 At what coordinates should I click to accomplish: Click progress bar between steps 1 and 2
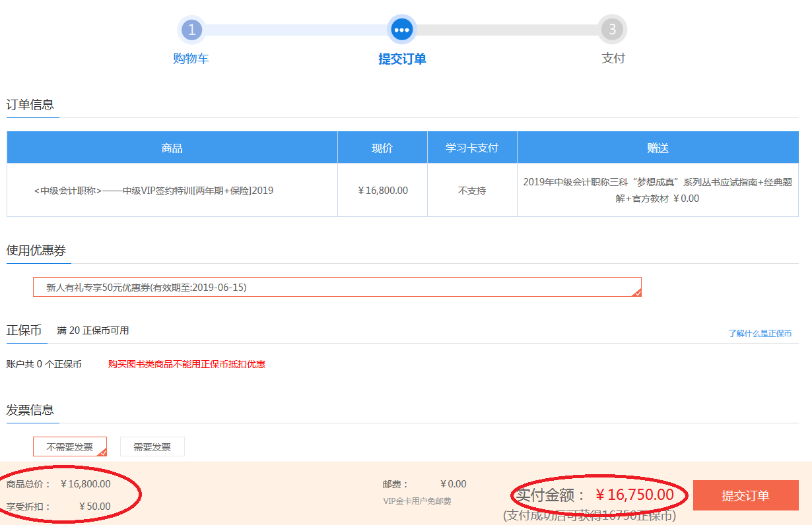coord(296,30)
